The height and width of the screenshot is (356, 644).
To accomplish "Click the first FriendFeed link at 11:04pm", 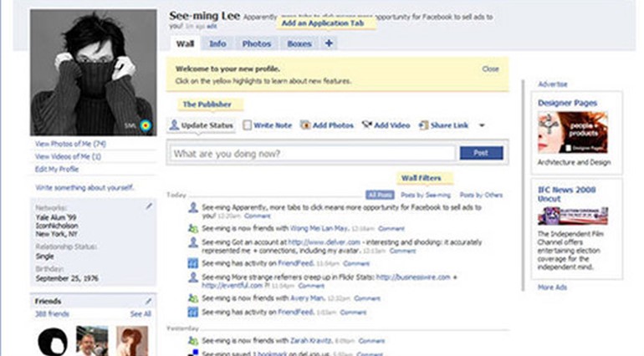I will tap(296, 263).
